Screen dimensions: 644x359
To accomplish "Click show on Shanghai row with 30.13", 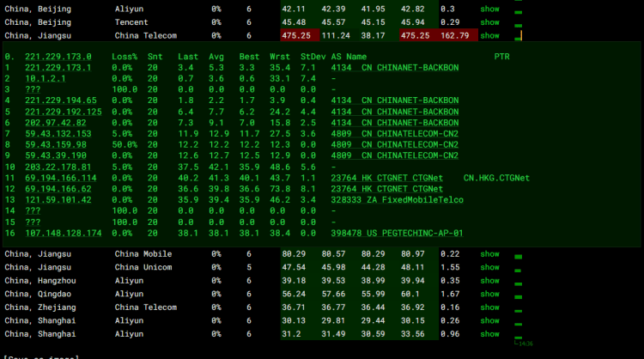I will tap(489, 321).
